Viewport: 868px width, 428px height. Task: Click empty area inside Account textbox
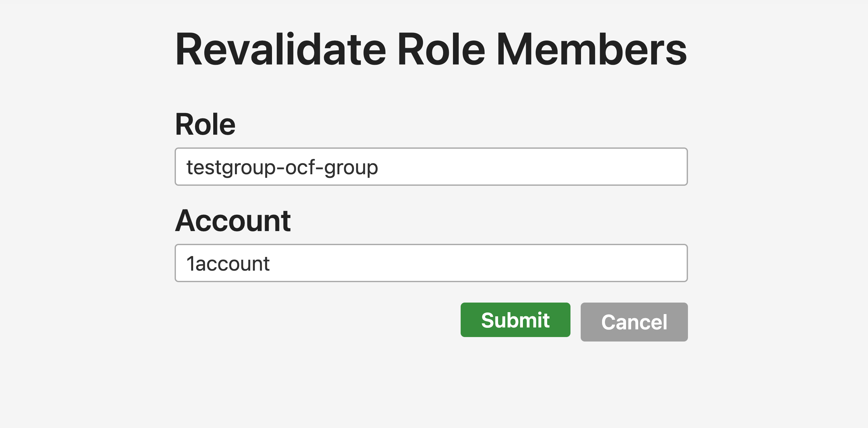(479, 263)
